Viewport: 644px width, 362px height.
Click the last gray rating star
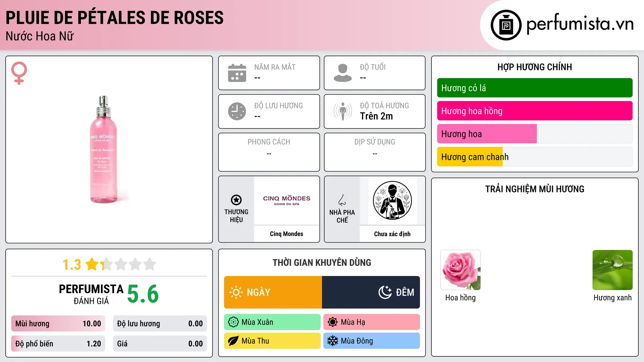pyautogui.click(x=150, y=264)
